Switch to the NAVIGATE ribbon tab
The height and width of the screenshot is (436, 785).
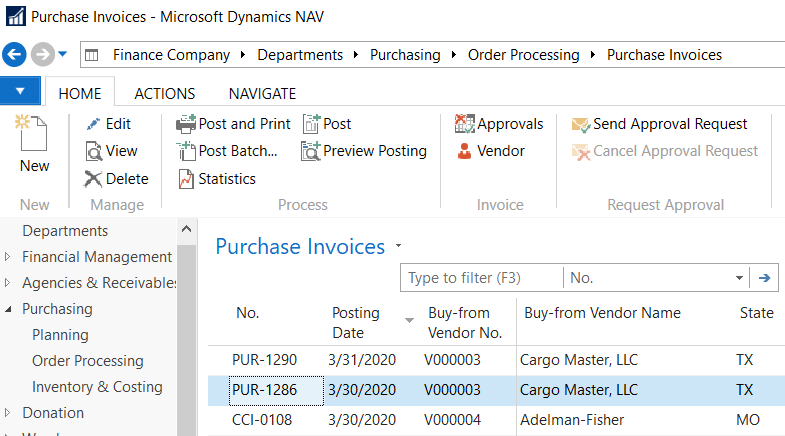(262, 93)
